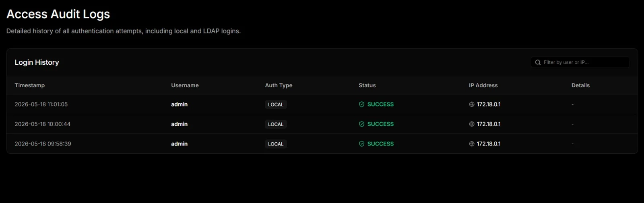Click the Username column header

coord(185,85)
